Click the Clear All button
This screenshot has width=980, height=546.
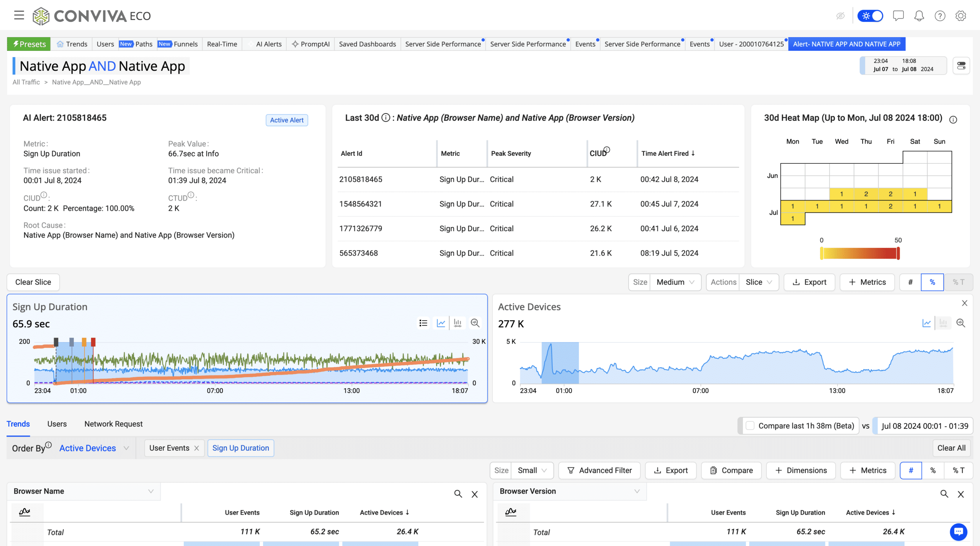[951, 448]
